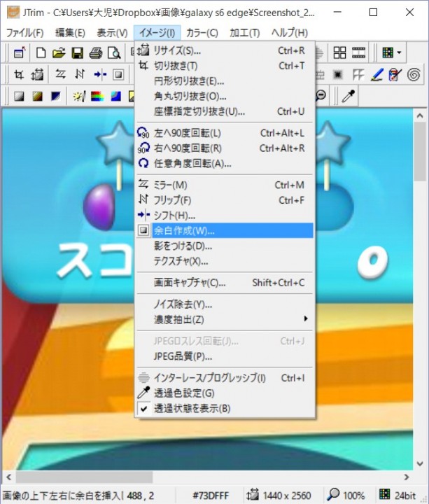
Task: Select the Crop tool in toolbar
Action: pos(19,75)
